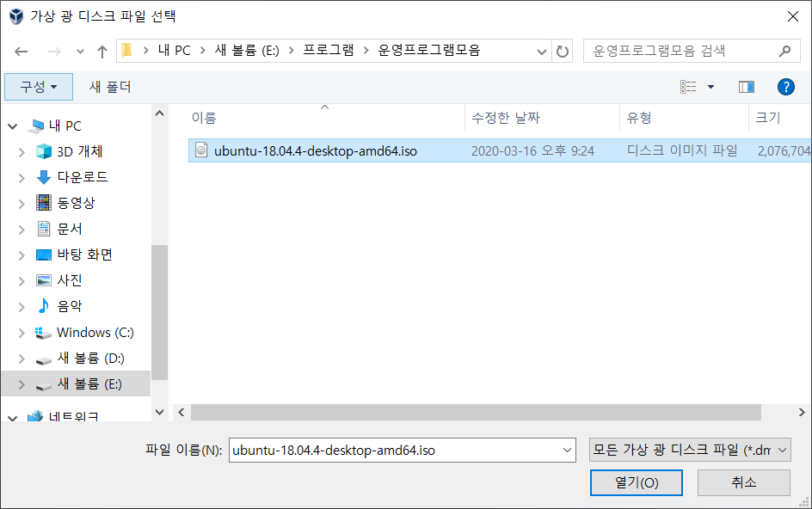Click 내 PC in address bar
This screenshot has height=509, width=812.
tap(174, 50)
